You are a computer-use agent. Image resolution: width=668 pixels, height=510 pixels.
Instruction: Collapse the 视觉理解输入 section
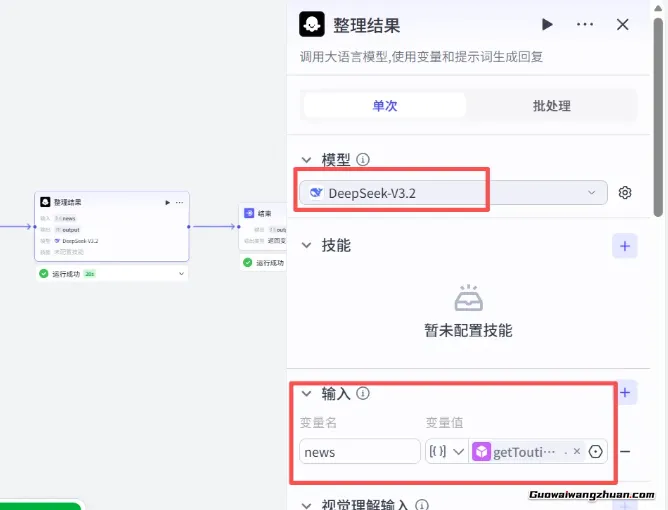pos(306,506)
